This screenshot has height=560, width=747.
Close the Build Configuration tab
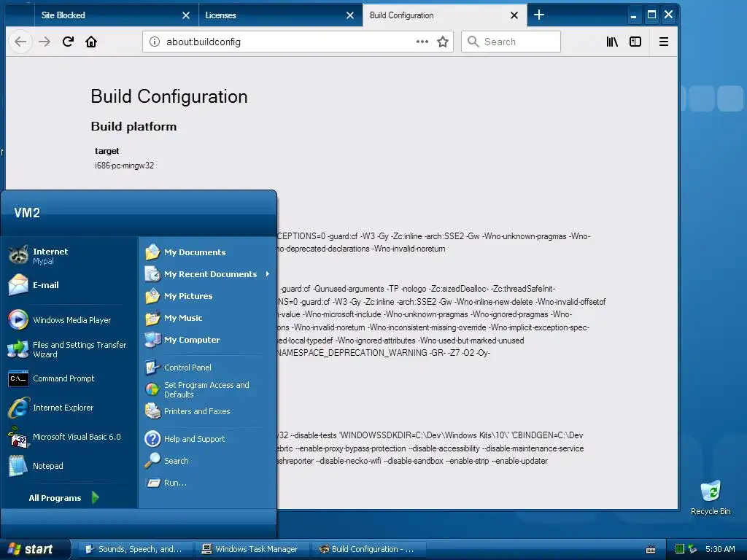click(x=514, y=15)
